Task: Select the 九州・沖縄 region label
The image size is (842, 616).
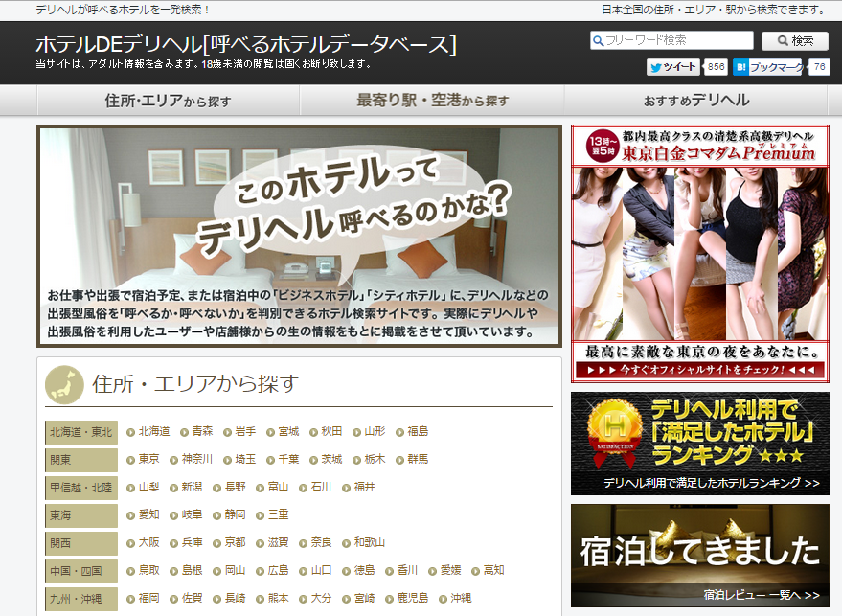Action: (x=81, y=600)
